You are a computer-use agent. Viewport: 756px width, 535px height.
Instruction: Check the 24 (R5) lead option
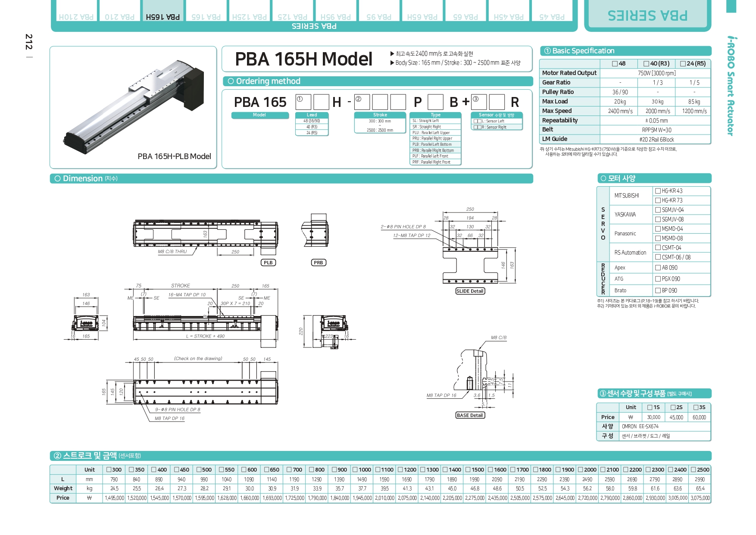coord(683,63)
